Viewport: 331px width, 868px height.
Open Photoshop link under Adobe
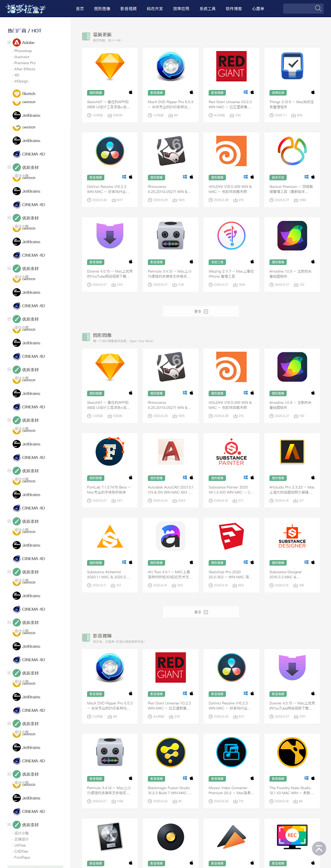[23, 51]
